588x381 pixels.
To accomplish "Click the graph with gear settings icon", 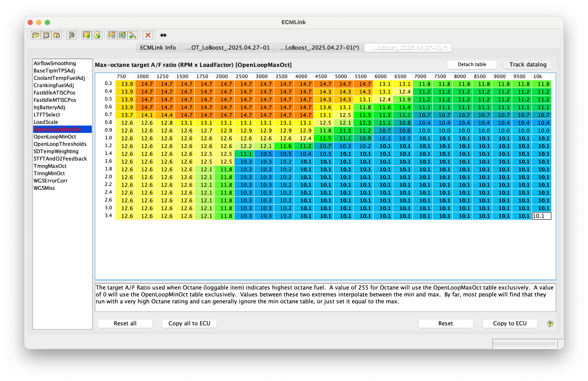I will [112, 35].
